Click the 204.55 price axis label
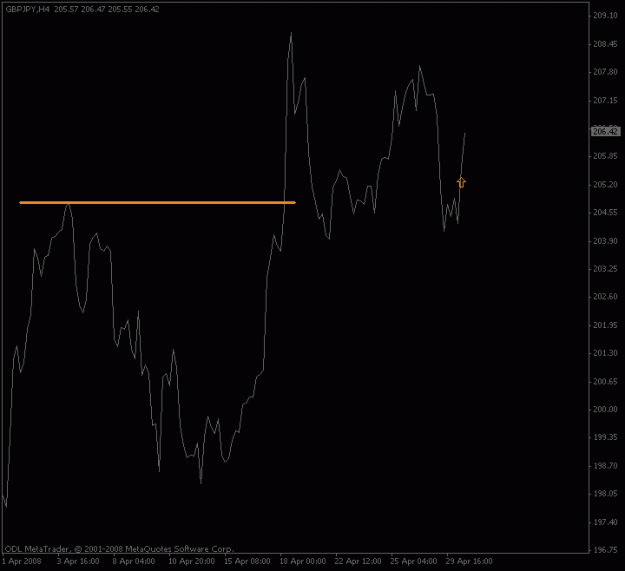Viewport: 625px width, 571px height. [x=605, y=212]
